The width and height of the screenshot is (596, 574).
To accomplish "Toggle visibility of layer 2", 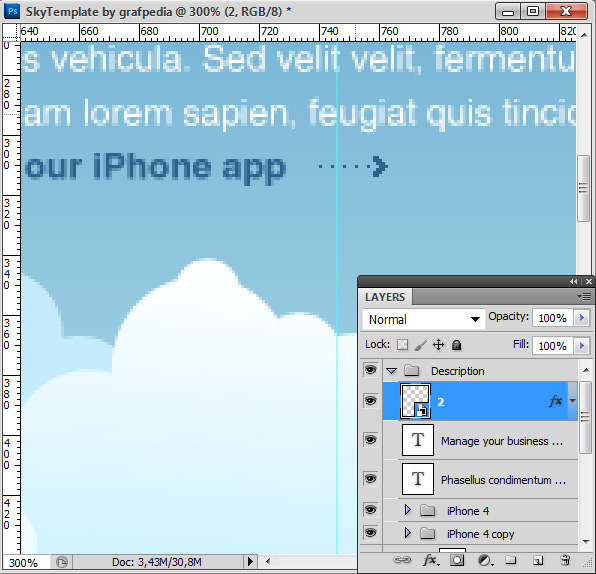I will 370,401.
